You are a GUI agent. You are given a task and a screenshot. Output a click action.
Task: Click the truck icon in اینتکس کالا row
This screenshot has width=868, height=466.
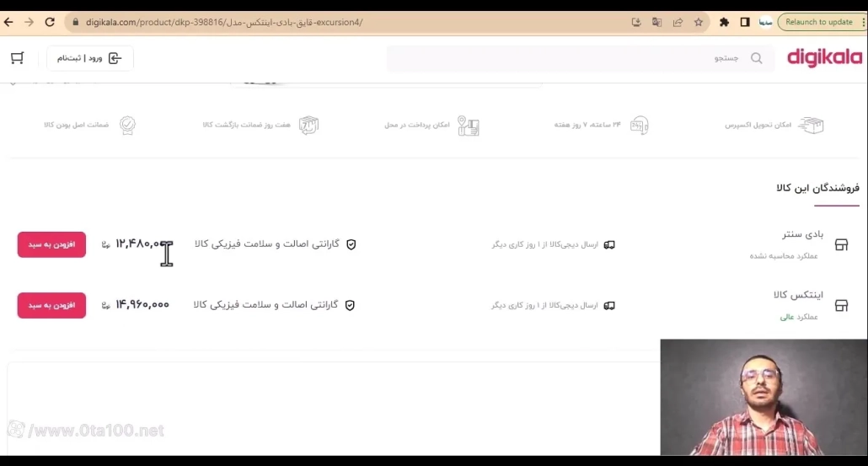[609, 306]
